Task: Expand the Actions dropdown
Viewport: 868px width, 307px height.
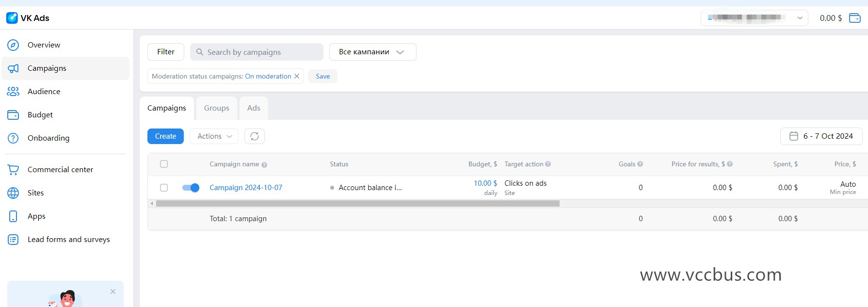Action: tap(214, 136)
